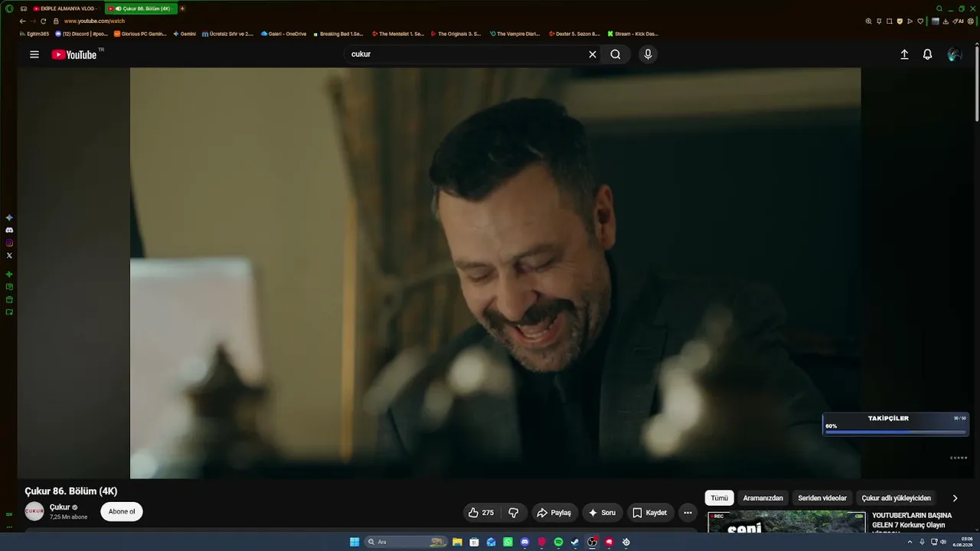
Task: Go back in browser history
Action: [22, 21]
